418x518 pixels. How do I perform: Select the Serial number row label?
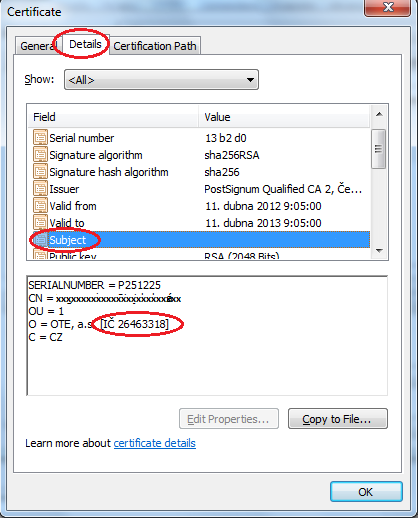click(82, 138)
